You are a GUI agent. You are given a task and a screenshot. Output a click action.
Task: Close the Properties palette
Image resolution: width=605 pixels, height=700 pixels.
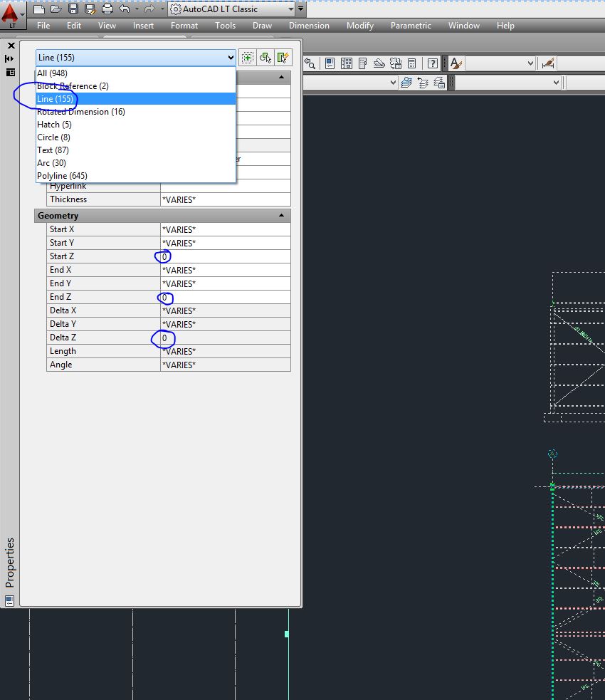tap(11, 46)
